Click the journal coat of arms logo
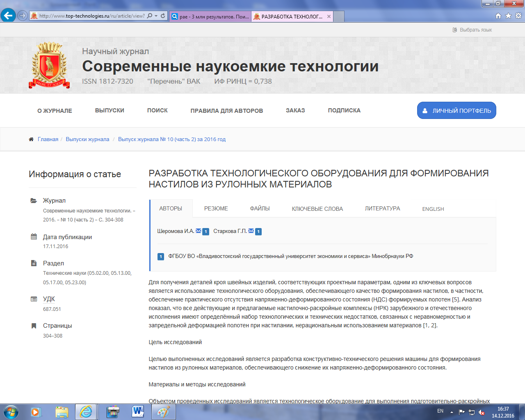525x420 pixels. pos(49,66)
